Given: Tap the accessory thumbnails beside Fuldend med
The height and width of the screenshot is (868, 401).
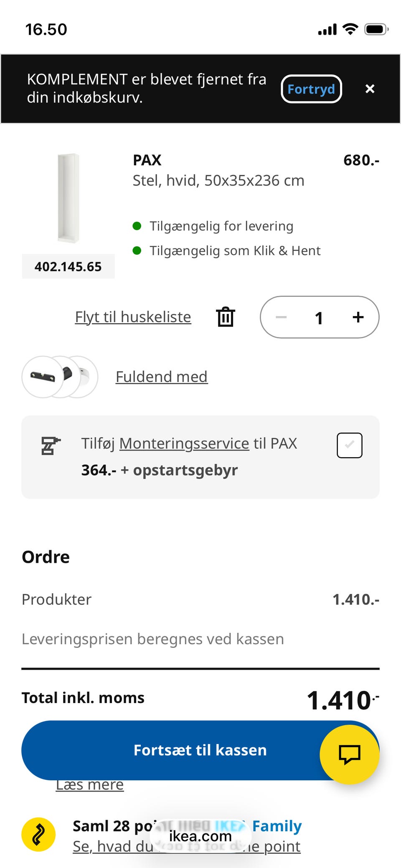Looking at the screenshot, I should 60,377.
